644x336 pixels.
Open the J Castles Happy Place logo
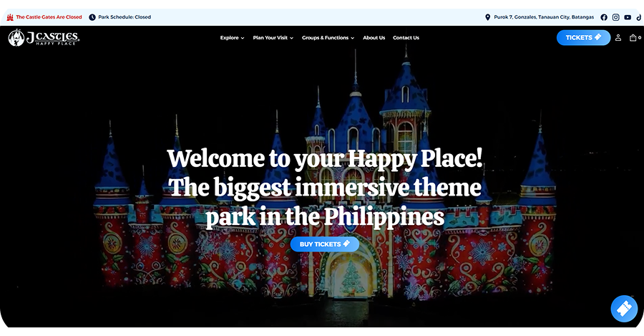coord(44,37)
